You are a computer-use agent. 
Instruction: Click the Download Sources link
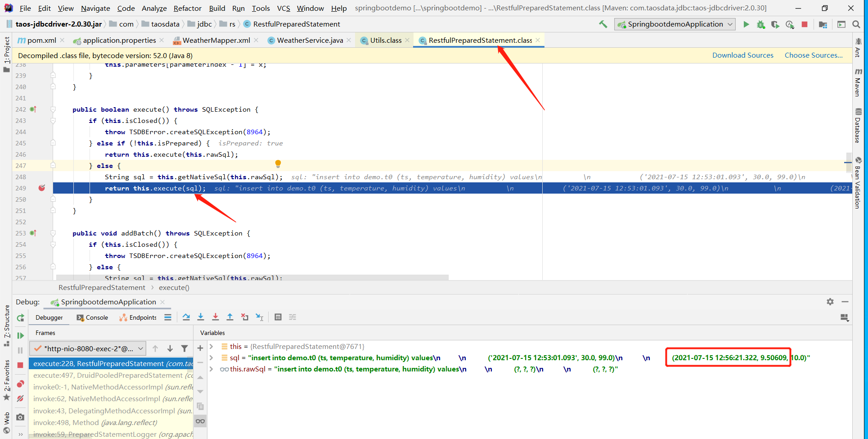(742, 54)
